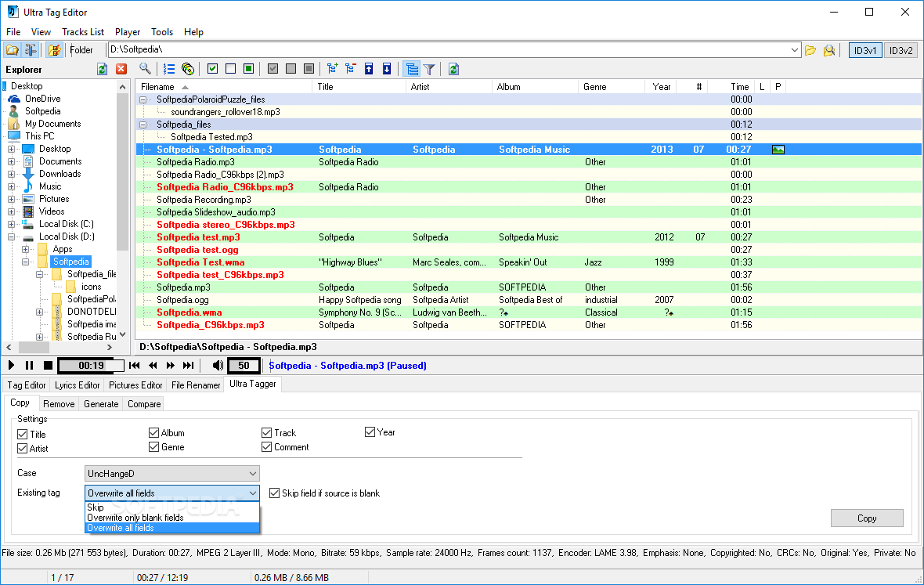
Task: Click the 00:19 playback position bar
Action: point(92,366)
